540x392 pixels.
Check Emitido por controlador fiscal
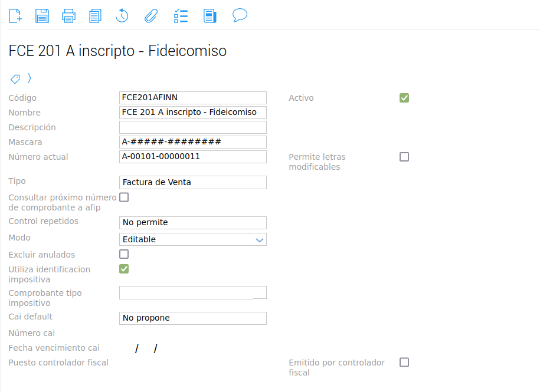tap(404, 363)
